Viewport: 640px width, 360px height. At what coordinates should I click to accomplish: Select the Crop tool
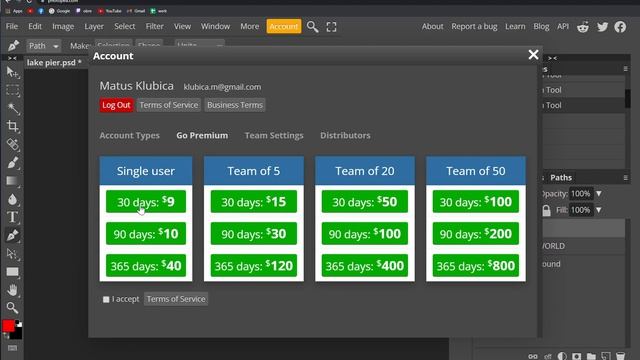tap(12, 126)
